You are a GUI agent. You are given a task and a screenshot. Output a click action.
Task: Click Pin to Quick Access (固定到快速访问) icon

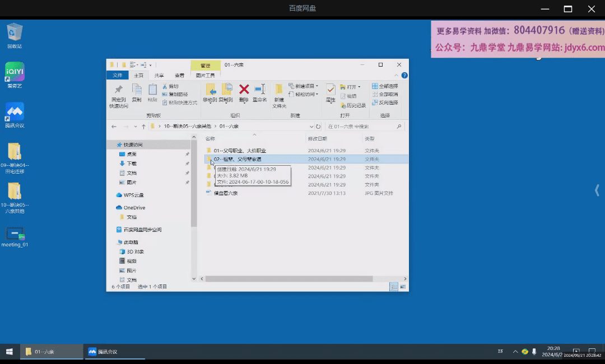(x=118, y=90)
